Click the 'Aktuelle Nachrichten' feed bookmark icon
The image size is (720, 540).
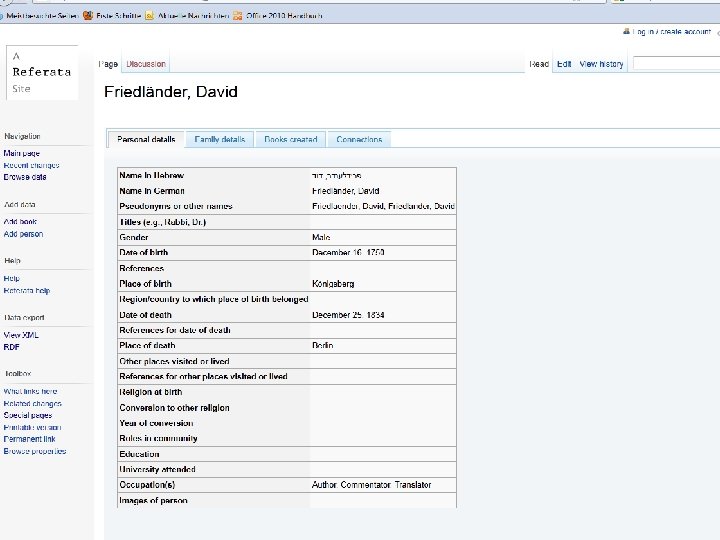(149, 16)
